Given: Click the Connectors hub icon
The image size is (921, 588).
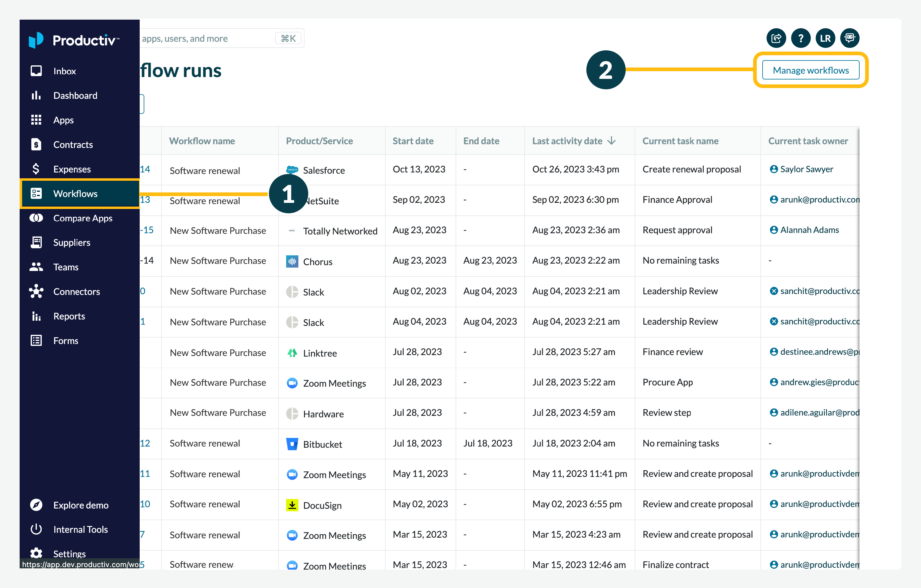Looking at the screenshot, I should pos(36,291).
